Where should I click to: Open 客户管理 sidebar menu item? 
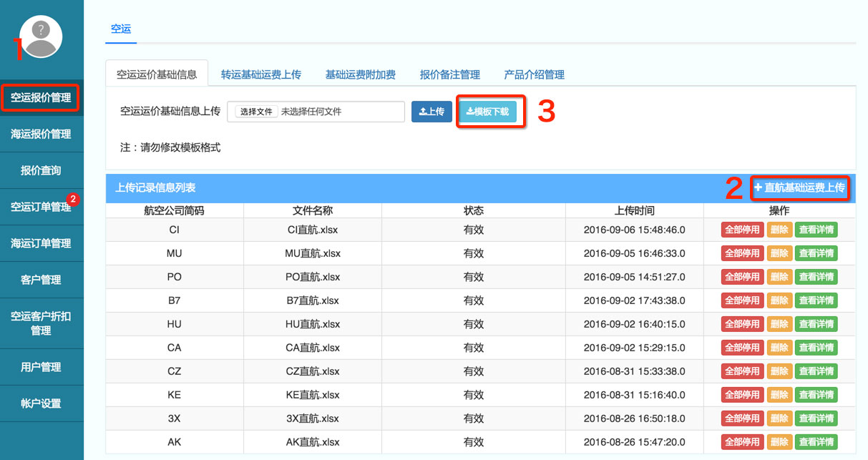click(41, 280)
